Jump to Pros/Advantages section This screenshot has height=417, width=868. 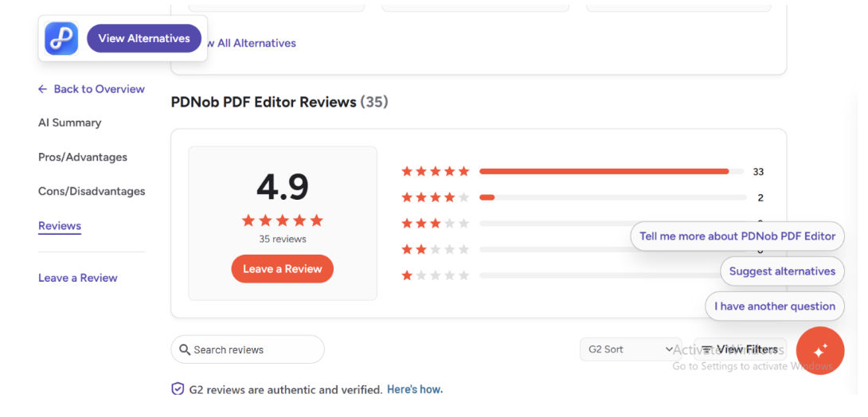point(83,157)
